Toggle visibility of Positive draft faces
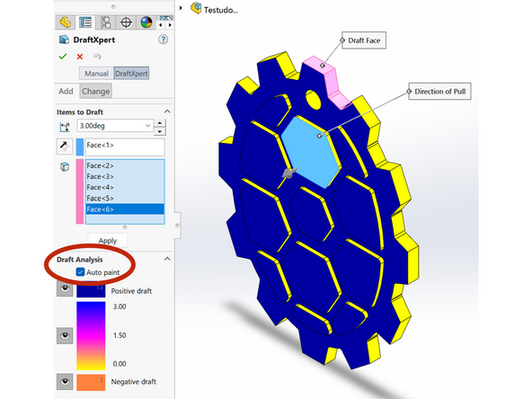532x399 pixels. [x=65, y=288]
